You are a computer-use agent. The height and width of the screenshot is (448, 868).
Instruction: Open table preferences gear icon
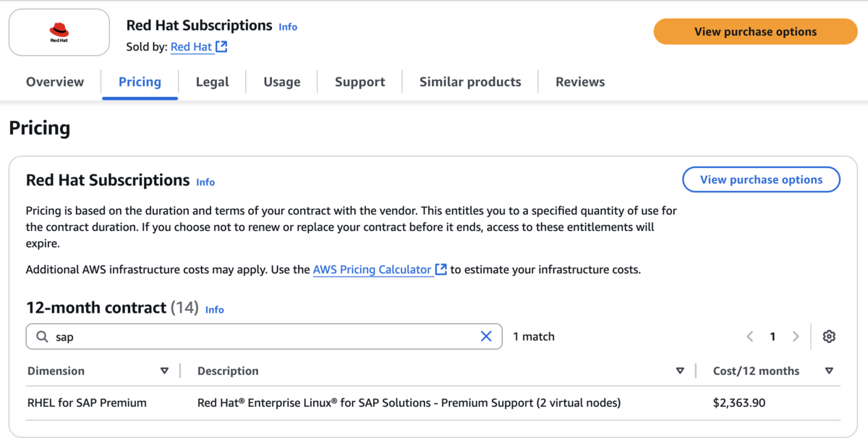(829, 337)
